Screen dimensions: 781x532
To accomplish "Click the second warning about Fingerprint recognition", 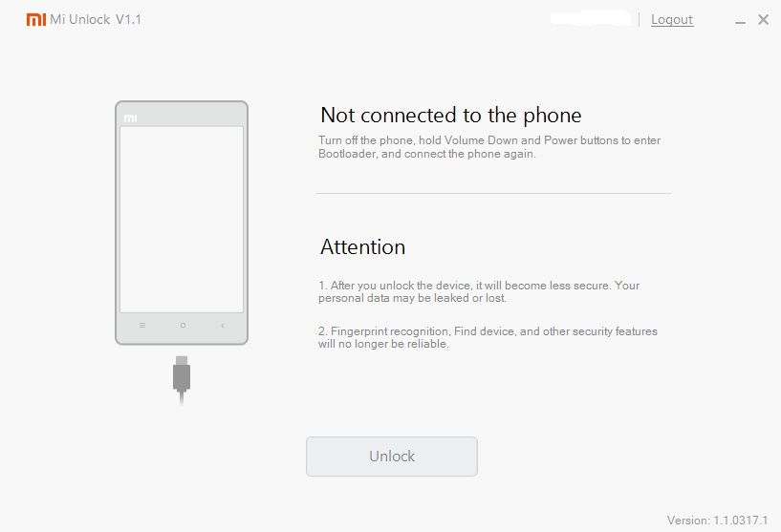I will [x=488, y=337].
